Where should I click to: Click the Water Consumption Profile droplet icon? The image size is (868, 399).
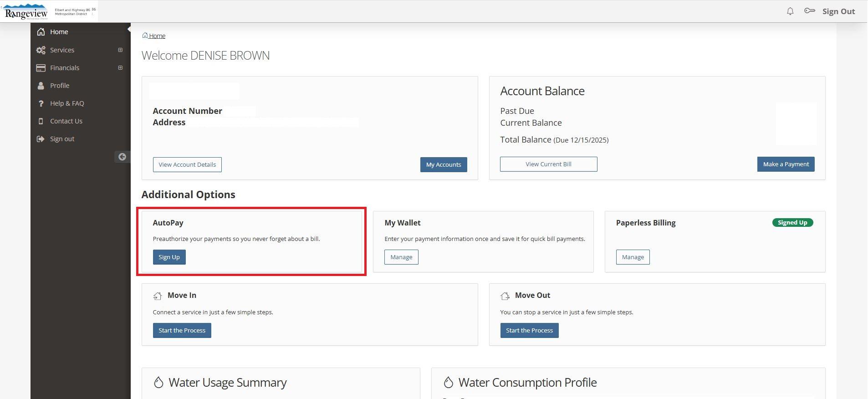click(x=449, y=382)
